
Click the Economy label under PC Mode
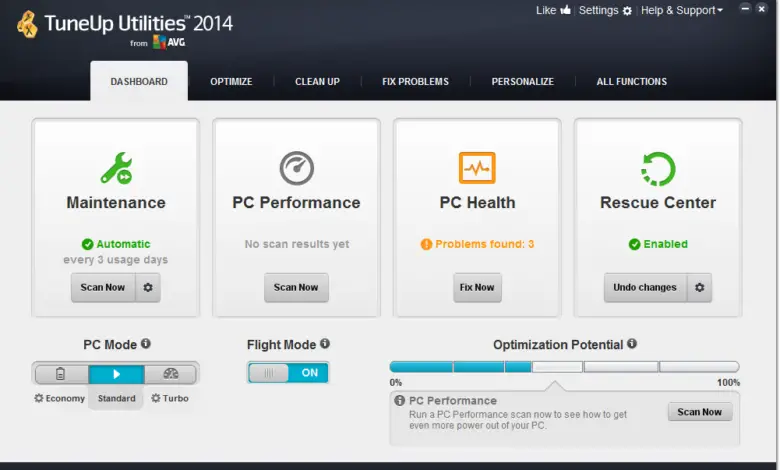(65, 398)
